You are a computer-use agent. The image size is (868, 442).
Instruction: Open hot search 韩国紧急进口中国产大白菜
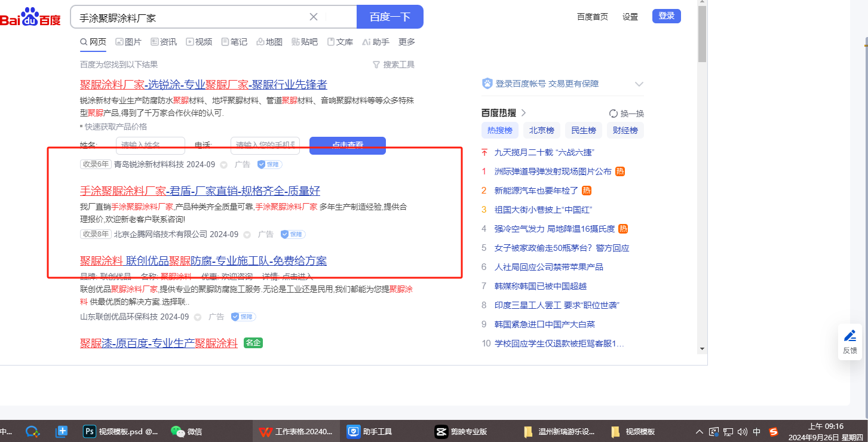tap(545, 324)
